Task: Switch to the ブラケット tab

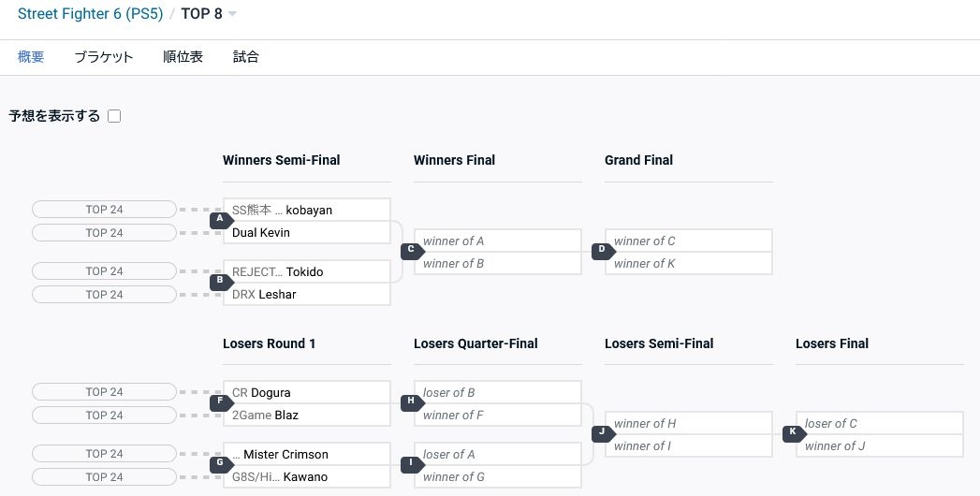Action: [x=104, y=57]
